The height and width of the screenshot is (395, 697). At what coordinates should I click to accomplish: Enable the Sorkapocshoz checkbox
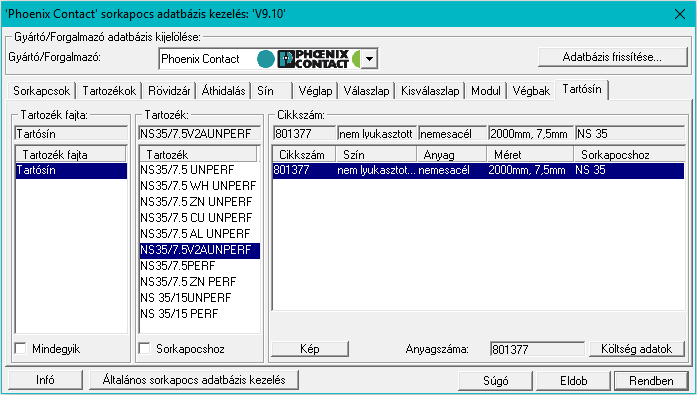click(x=144, y=348)
